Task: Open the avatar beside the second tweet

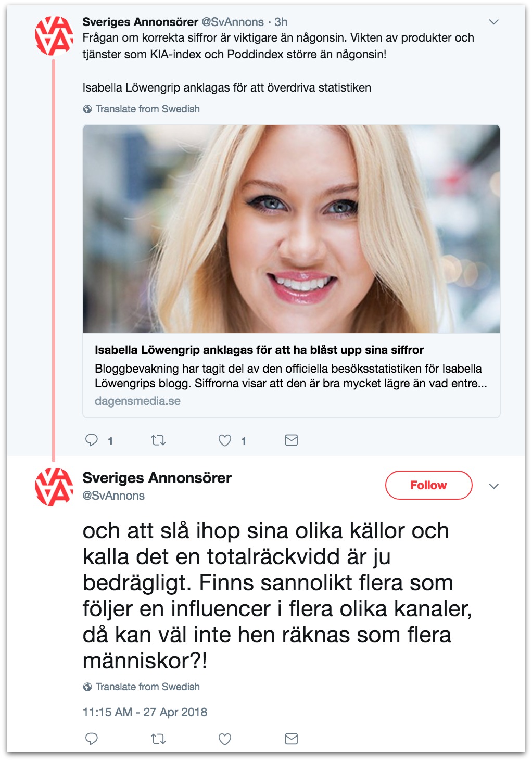Action: point(54,487)
